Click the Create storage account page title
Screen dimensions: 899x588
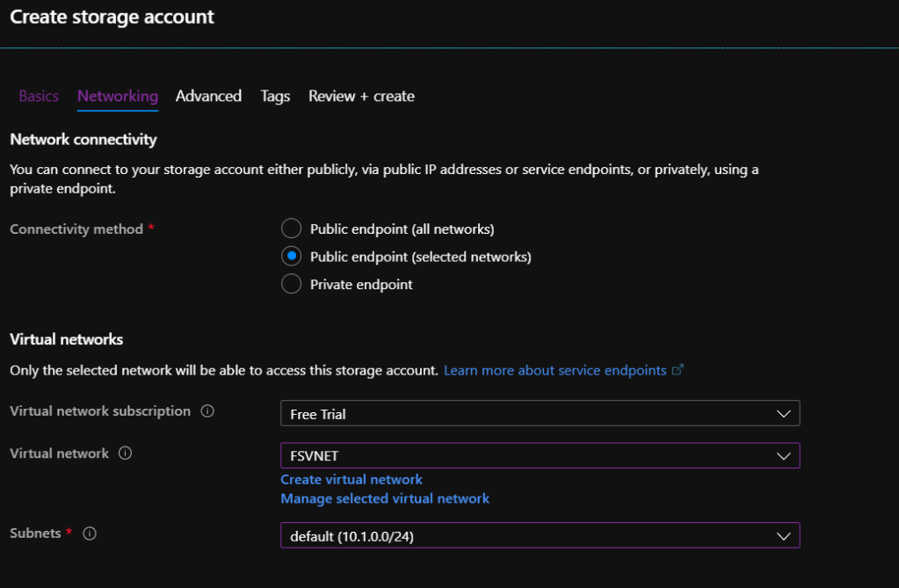tap(112, 17)
